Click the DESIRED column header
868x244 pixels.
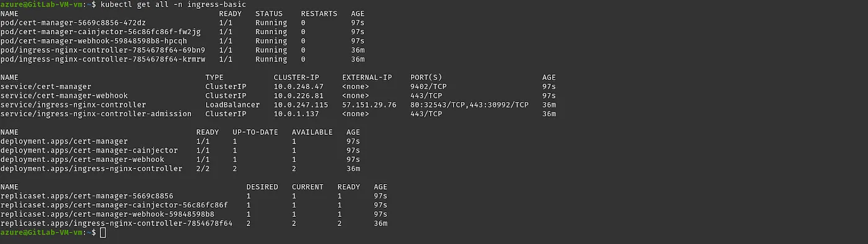[262, 187]
